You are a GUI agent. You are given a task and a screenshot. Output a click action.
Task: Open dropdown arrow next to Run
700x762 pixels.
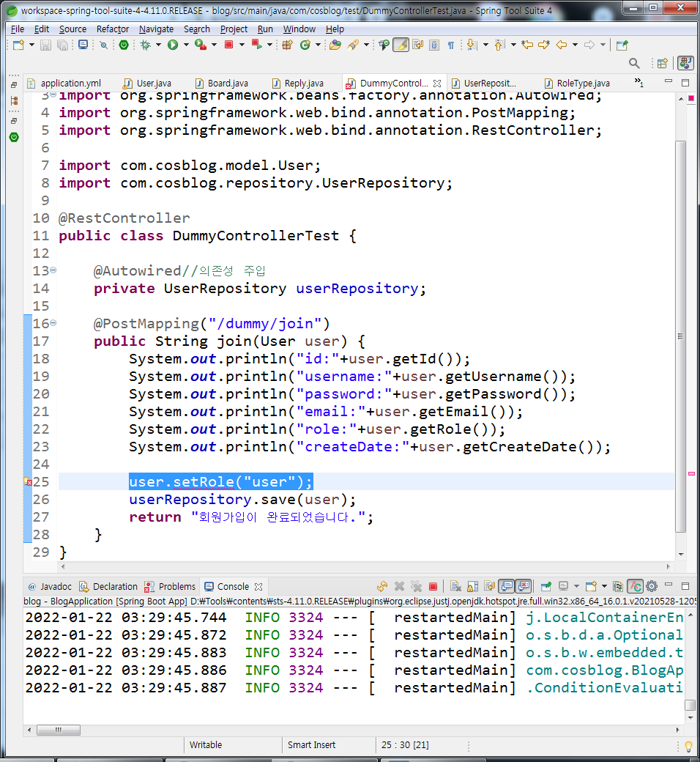186,45
